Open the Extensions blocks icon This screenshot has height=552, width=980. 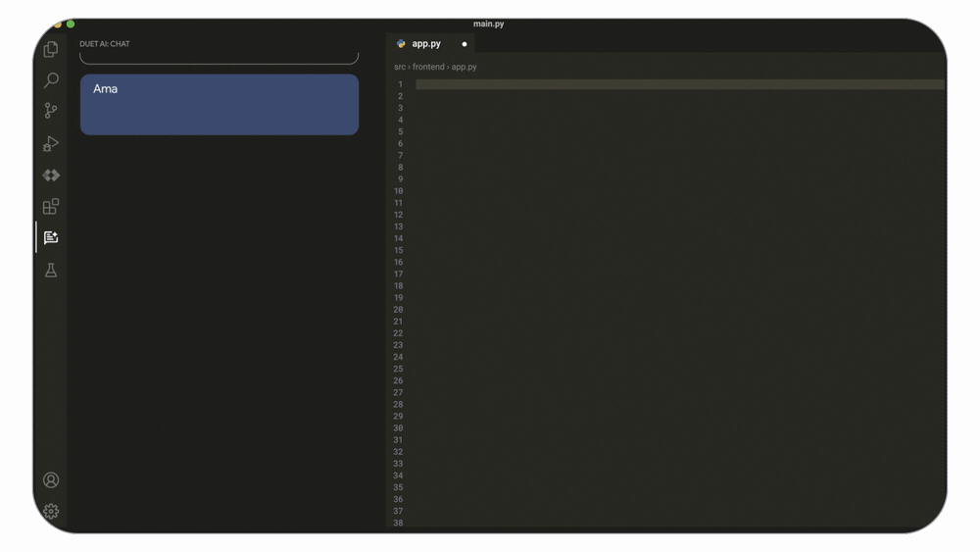(x=51, y=206)
